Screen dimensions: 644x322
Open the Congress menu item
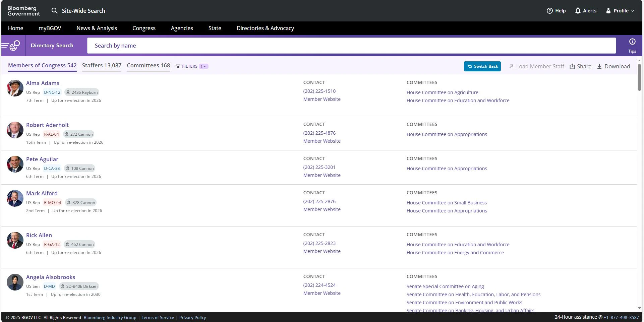point(144,28)
